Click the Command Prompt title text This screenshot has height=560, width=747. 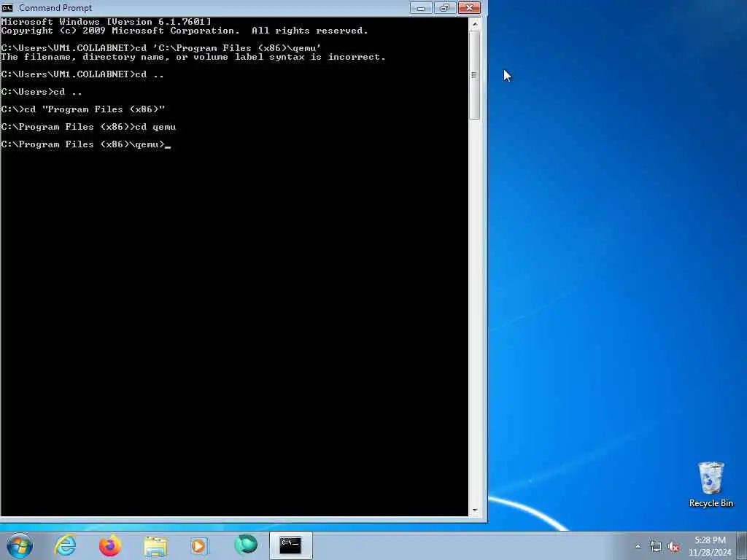tap(55, 7)
